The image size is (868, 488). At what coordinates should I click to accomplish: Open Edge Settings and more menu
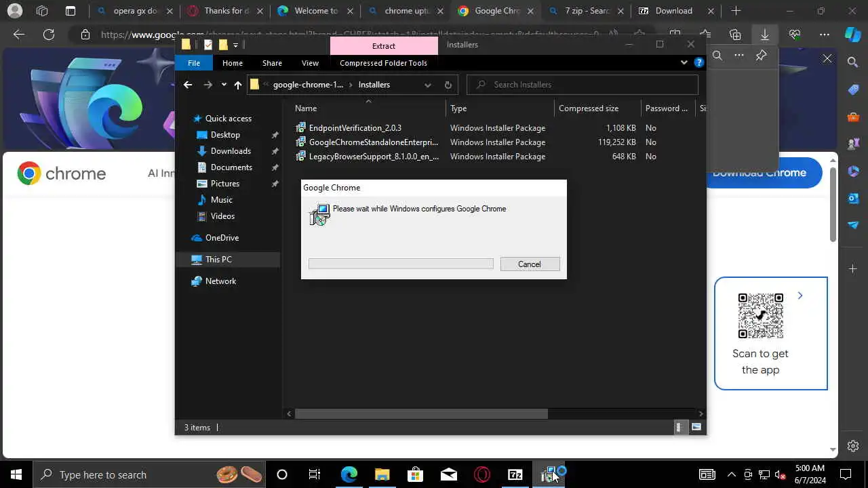pos(825,35)
